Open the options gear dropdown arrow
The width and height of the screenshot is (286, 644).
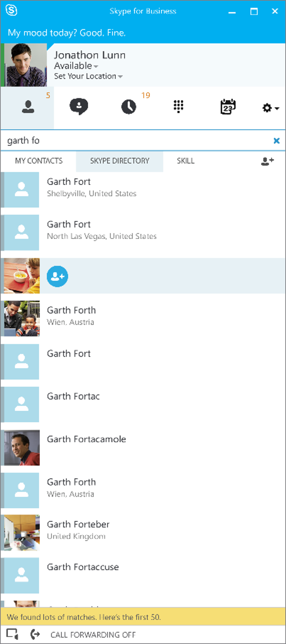[x=277, y=108]
